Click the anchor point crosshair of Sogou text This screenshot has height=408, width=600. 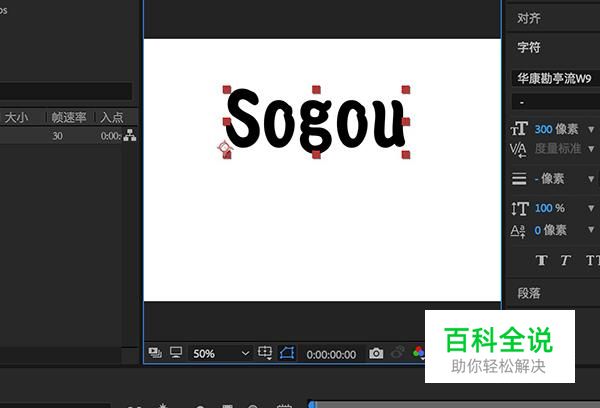click(225, 147)
